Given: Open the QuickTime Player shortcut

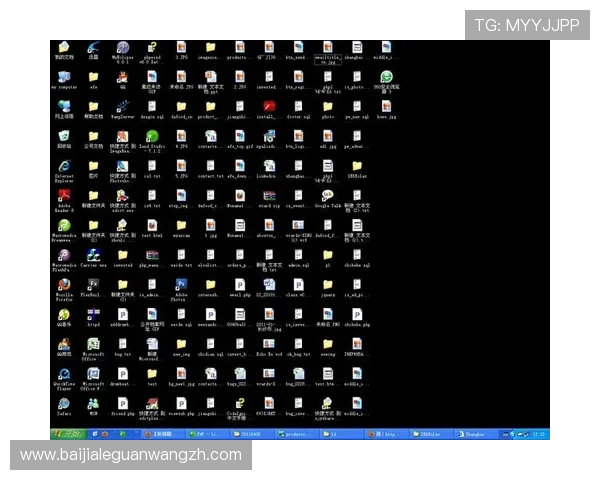Looking at the screenshot, I should coord(63,374).
